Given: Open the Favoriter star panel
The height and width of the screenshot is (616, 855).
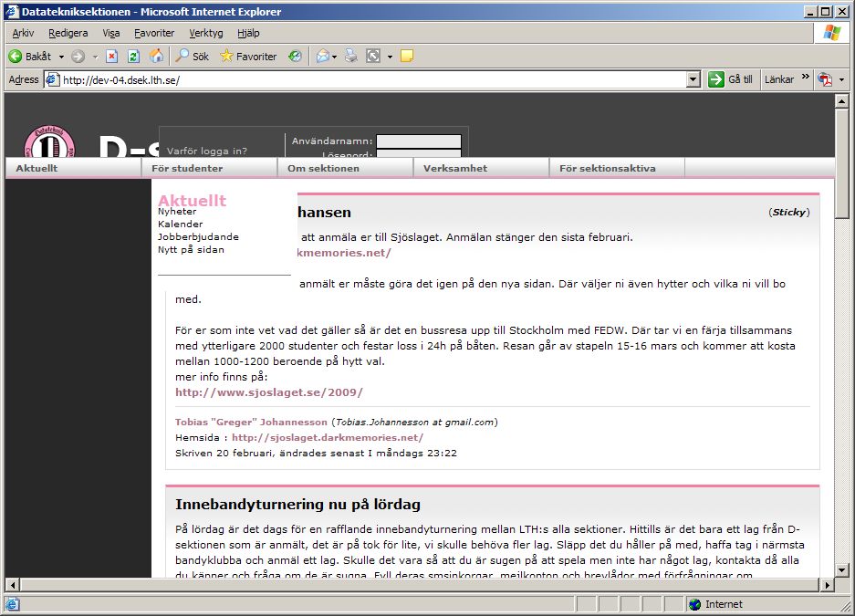Looking at the screenshot, I should [248, 57].
